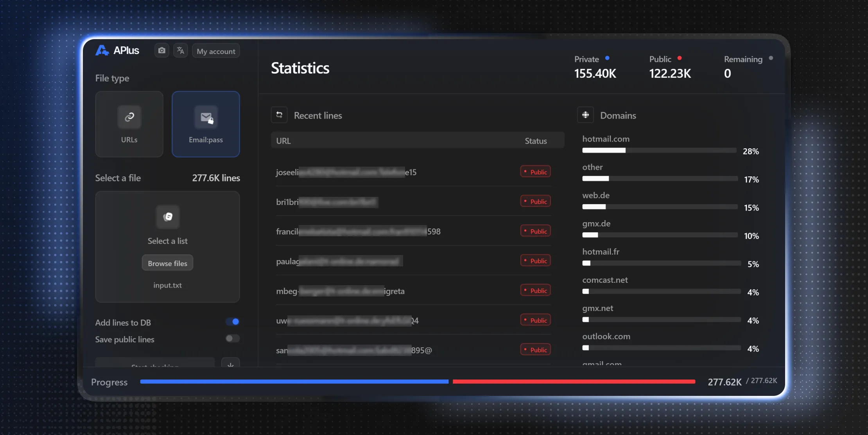Click the camera icon in the toolbar
The height and width of the screenshot is (435, 868).
[161, 50]
